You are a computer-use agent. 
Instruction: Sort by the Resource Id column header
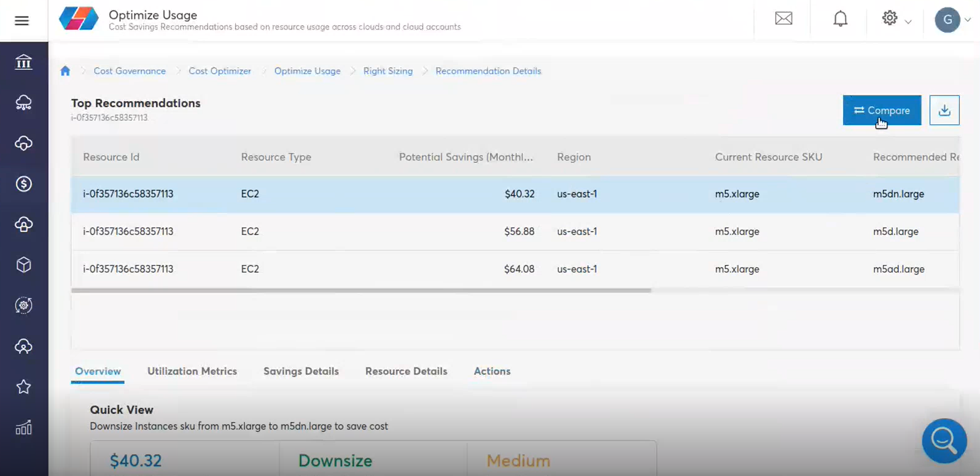(x=111, y=157)
